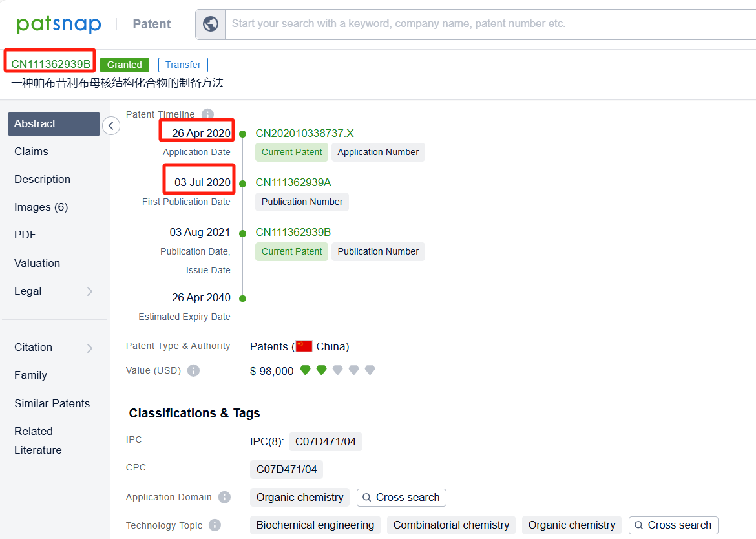Screen dimensions: 756x539
Task: Open the Images (6) section
Action: point(41,207)
